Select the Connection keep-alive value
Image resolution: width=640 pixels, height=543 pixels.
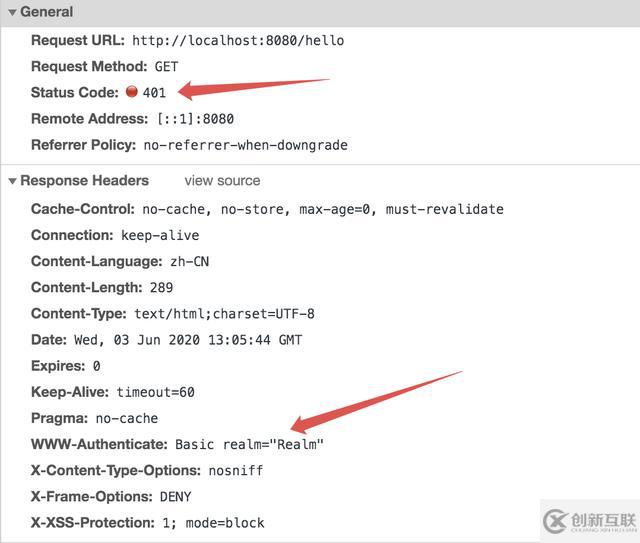160,235
